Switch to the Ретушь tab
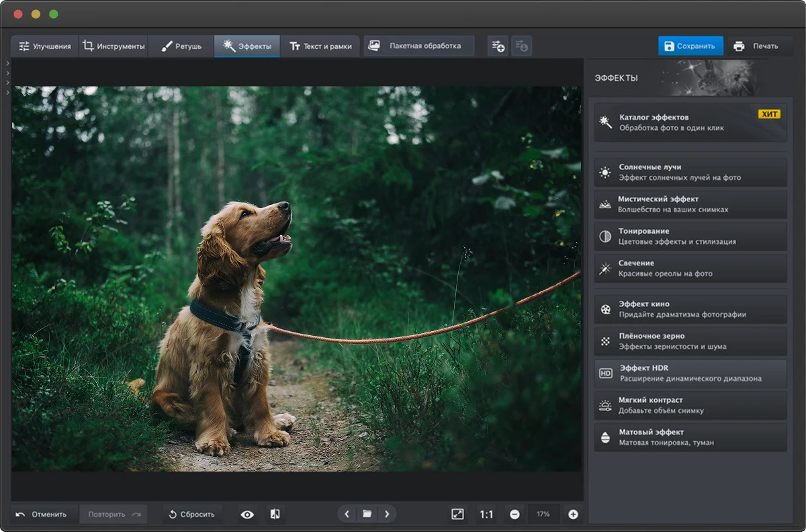 tap(181, 46)
